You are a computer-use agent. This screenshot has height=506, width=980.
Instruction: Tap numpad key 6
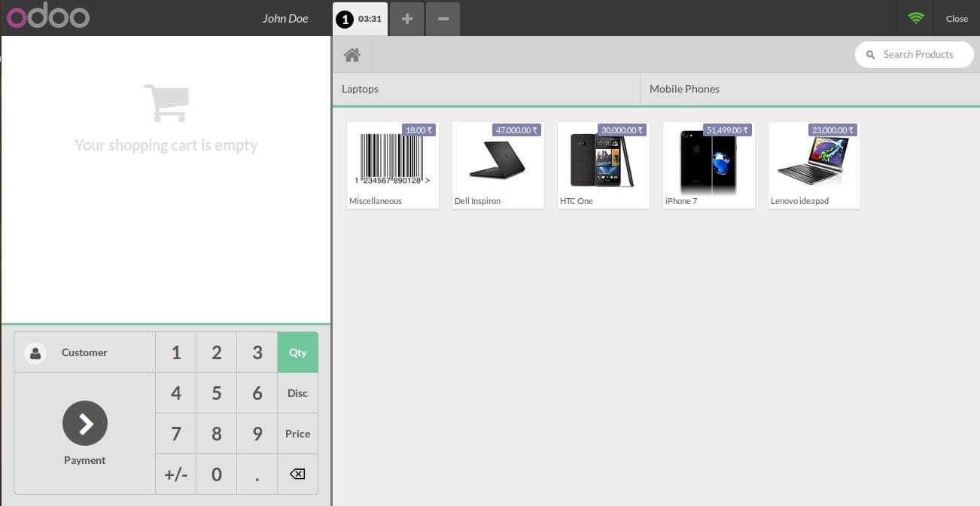(x=257, y=393)
